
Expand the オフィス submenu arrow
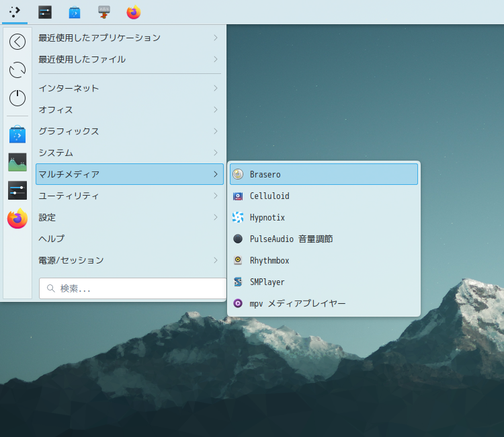(x=216, y=110)
